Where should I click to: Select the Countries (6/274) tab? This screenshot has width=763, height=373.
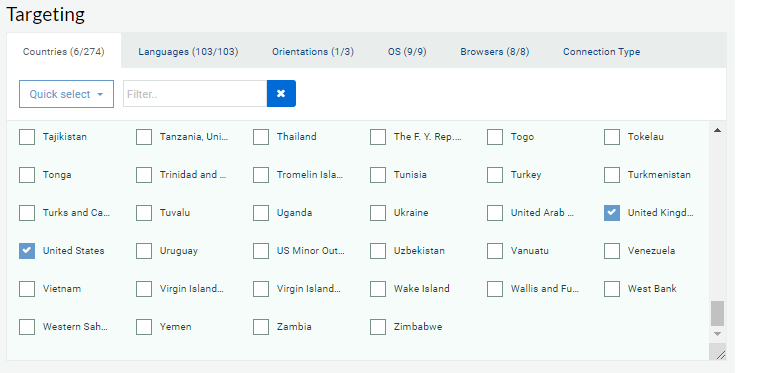click(64, 52)
